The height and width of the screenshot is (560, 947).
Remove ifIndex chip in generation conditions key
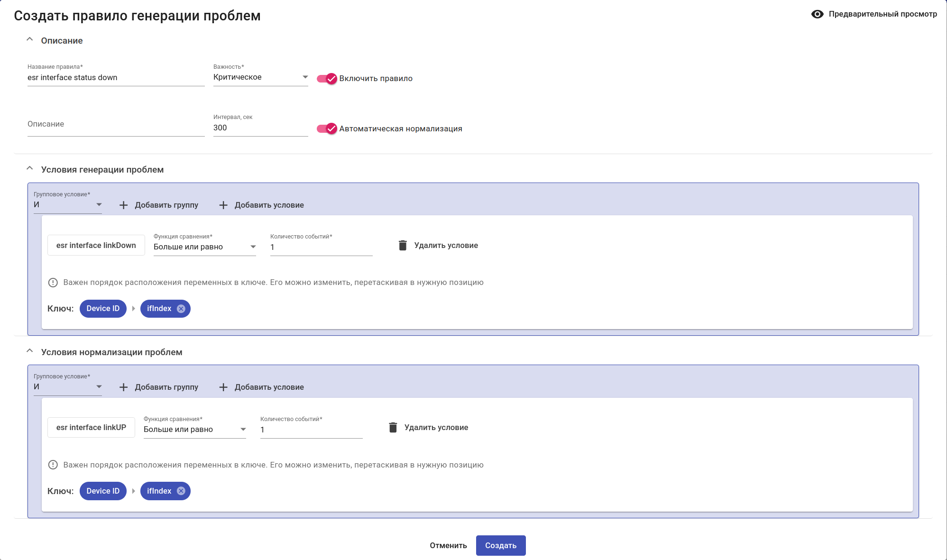coord(181,309)
